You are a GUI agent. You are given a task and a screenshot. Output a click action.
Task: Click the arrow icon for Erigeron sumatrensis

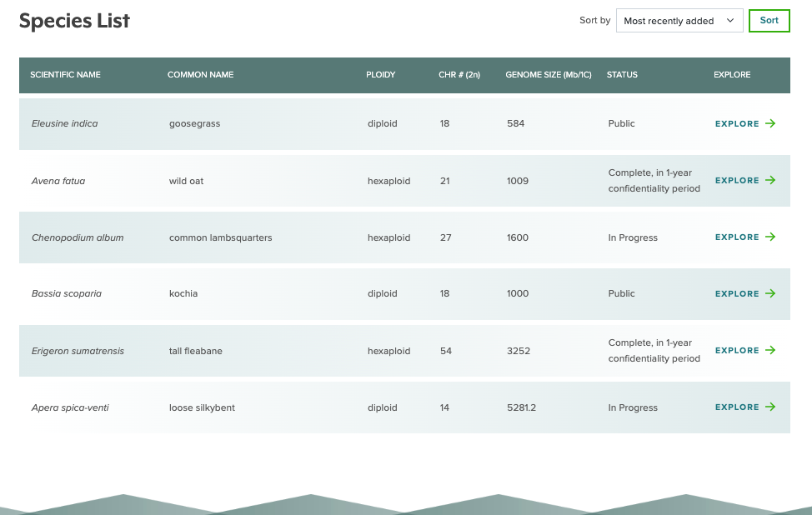point(770,350)
